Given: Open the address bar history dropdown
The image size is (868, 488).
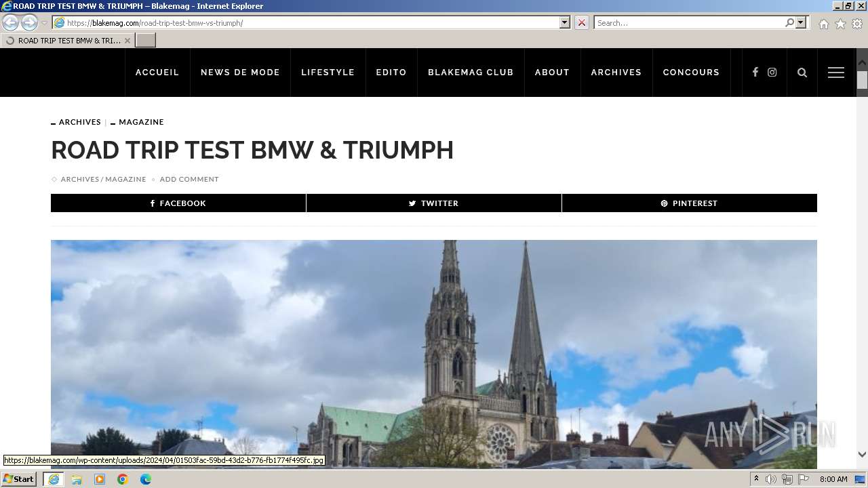Looking at the screenshot, I should [565, 23].
